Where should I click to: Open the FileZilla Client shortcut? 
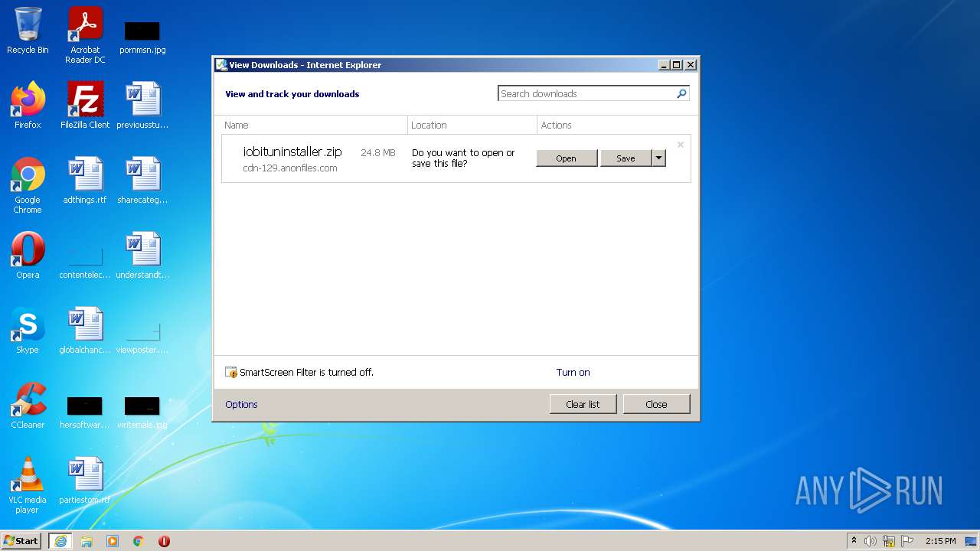[85, 105]
